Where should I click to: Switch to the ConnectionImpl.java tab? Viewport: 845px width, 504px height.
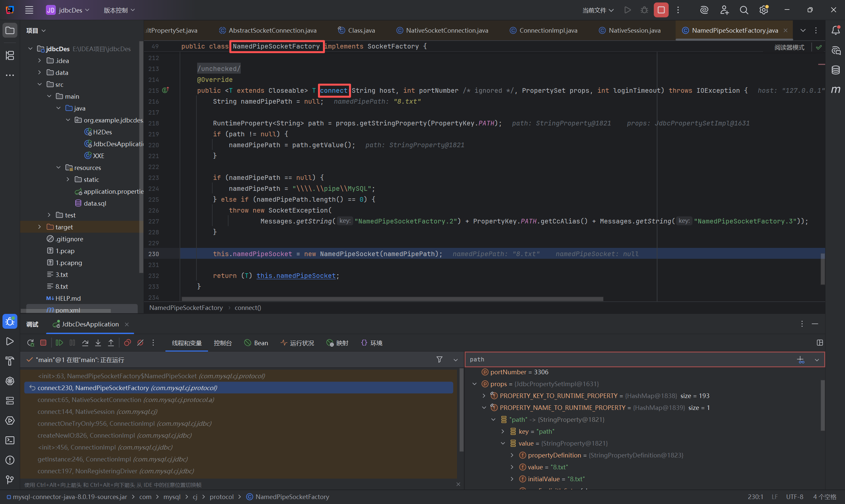pyautogui.click(x=548, y=30)
